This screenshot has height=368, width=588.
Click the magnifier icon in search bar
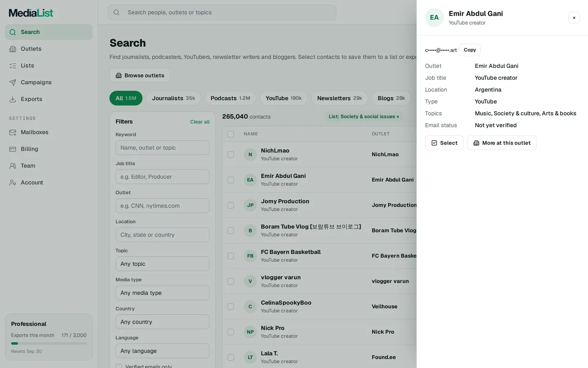click(116, 12)
